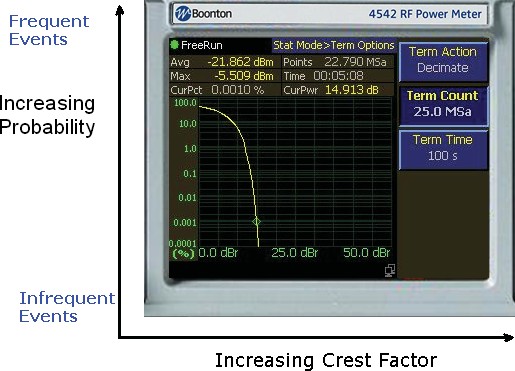The height and width of the screenshot is (371, 515).
Task: Click the network icon below the graph
Action: [390, 270]
